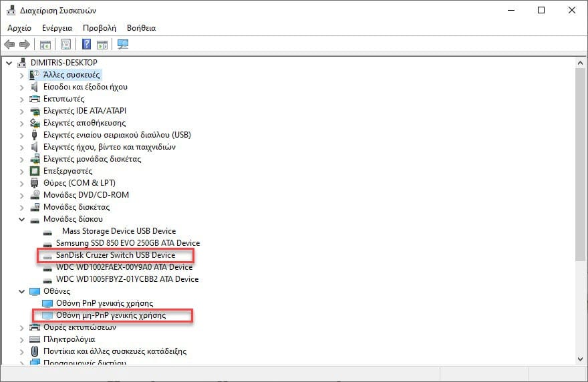Open the Αρχείο menu

(19, 28)
